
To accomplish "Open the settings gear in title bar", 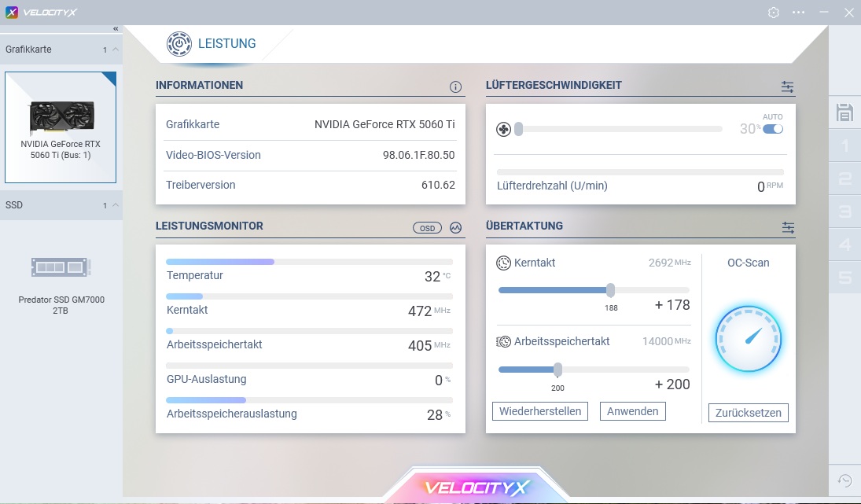I will tap(774, 12).
